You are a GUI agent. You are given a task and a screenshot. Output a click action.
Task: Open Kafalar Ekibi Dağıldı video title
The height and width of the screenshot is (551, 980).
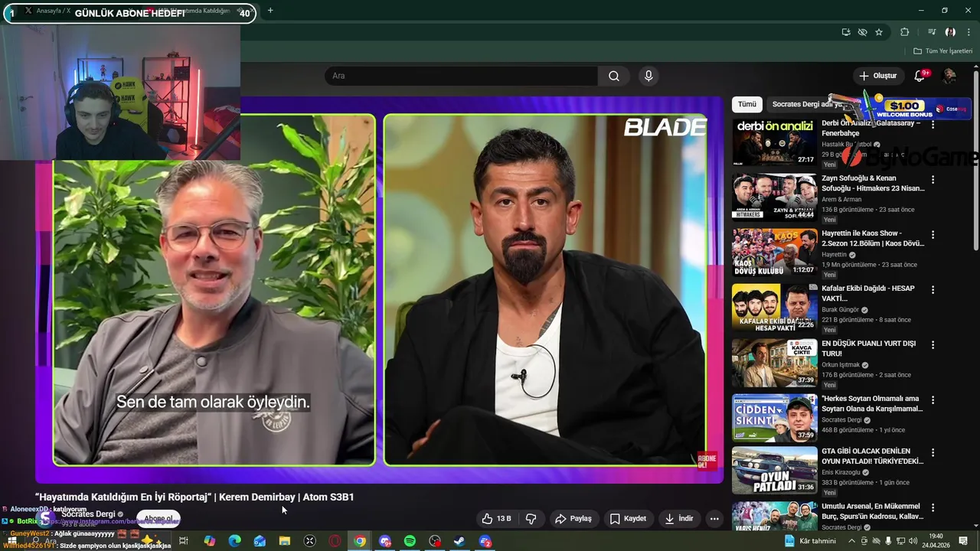(x=868, y=293)
